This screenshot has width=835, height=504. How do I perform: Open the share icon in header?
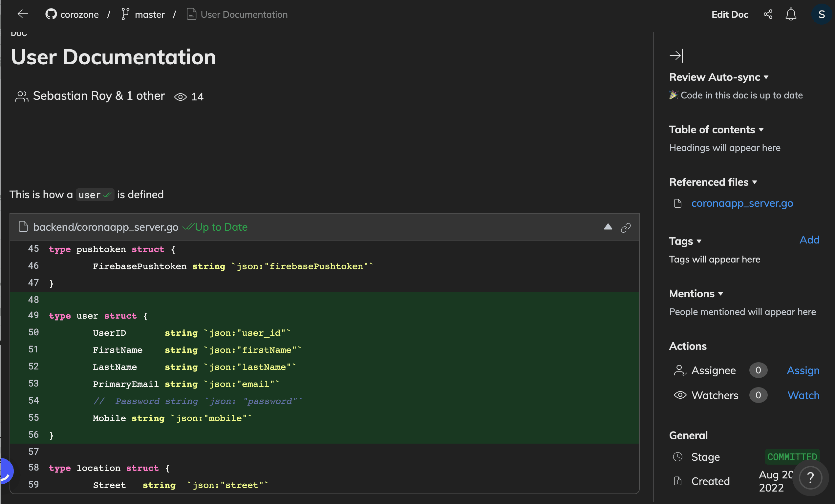point(768,14)
